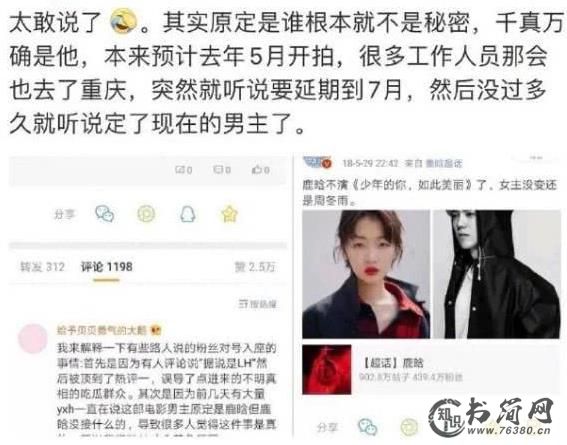Share left post to WeChat
The width and height of the screenshot is (567, 445).
[x=105, y=214]
